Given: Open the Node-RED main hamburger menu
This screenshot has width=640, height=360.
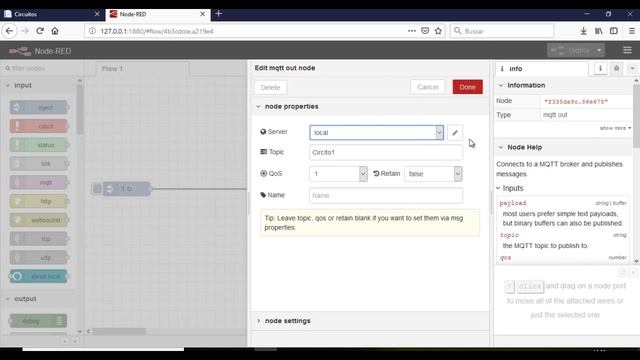Looking at the screenshot, I should click(x=627, y=50).
